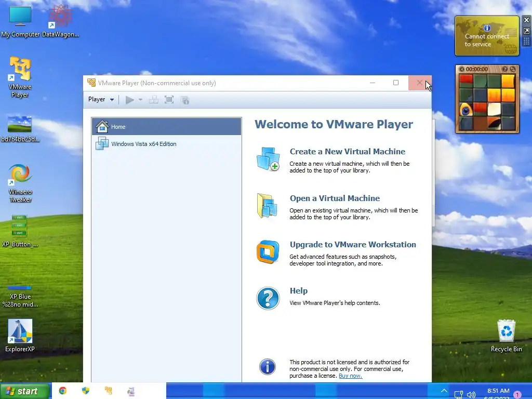Click the network icon in system tray
This screenshot has width=532, height=399.
click(x=458, y=395)
